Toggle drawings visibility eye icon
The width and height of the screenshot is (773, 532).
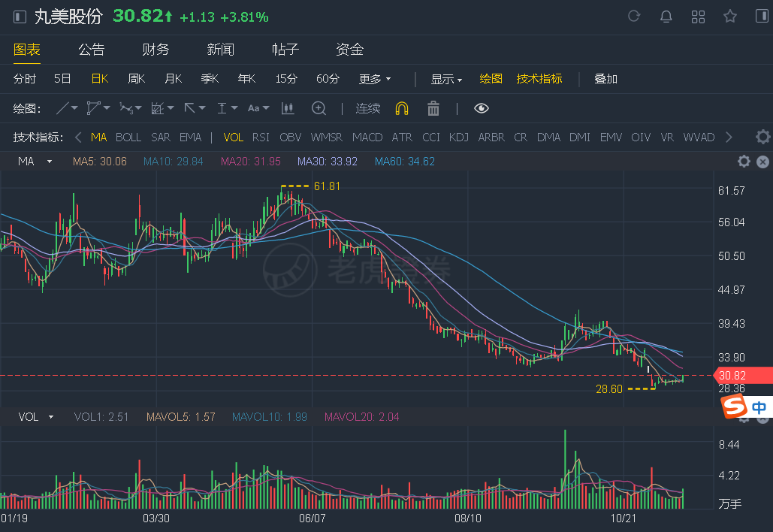(x=481, y=108)
